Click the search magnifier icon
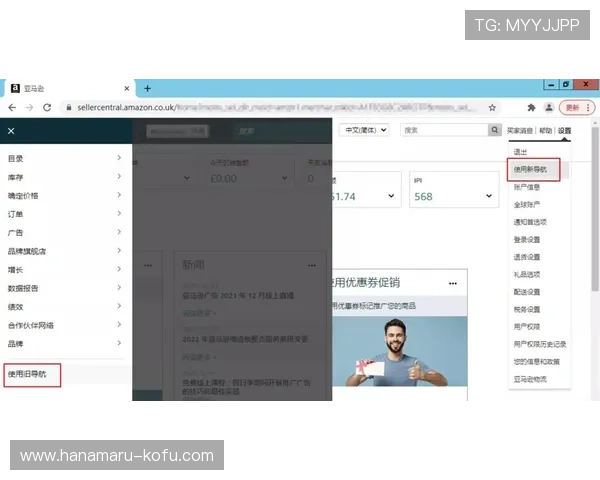Image resolution: width=600 pixels, height=480 pixels. pos(494,130)
